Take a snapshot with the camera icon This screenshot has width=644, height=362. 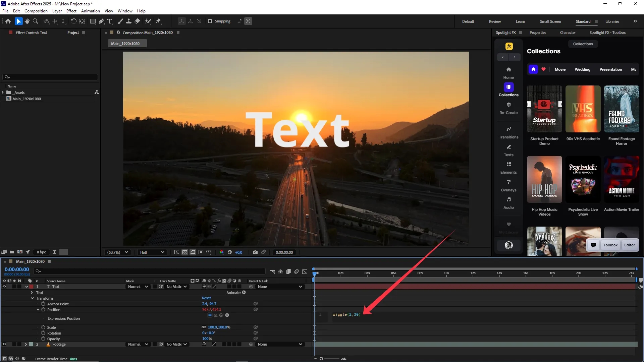coord(255,252)
